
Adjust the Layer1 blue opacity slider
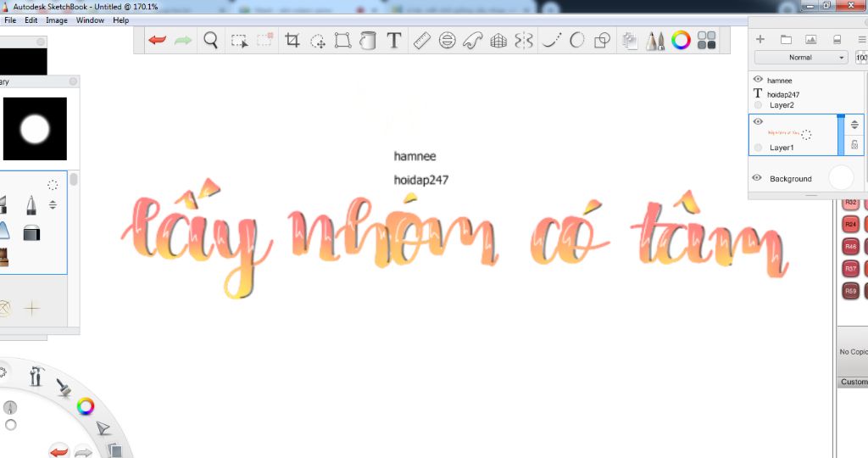pyautogui.click(x=841, y=135)
